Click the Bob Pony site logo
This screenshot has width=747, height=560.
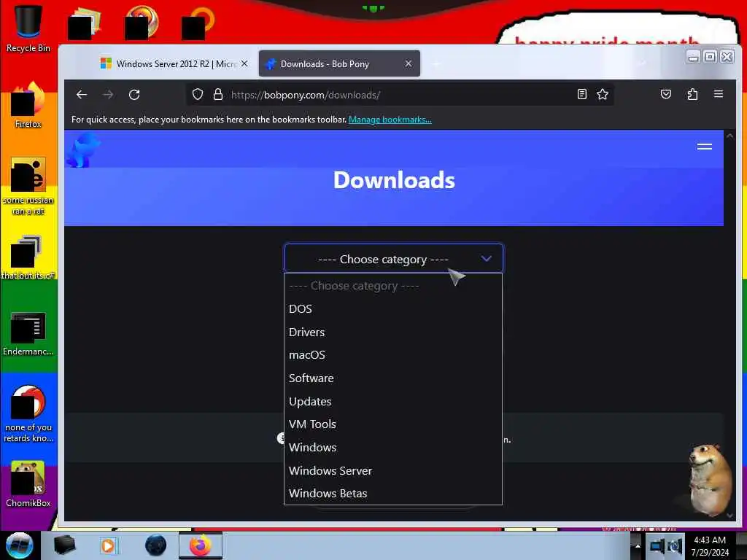pyautogui.click(x=83, y=150)
